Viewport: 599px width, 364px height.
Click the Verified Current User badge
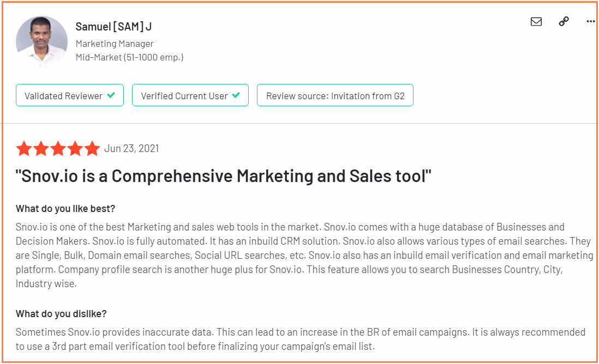tap(190, 95)
